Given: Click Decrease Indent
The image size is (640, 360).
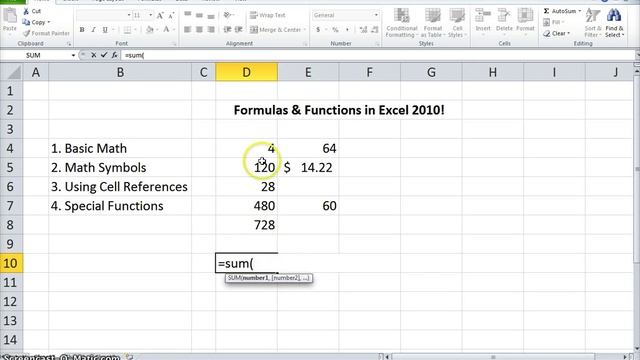Looking at the screenshot, I should coord(227,29).
